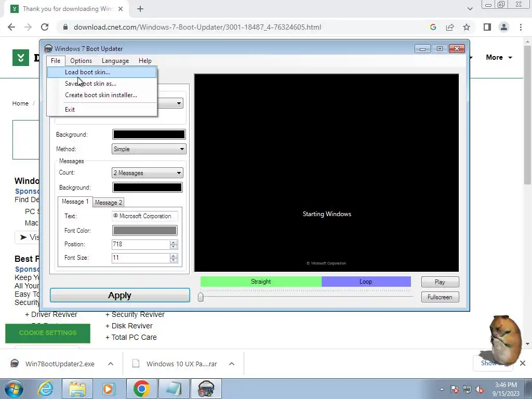Go back in Chrome browser
This screenshot has width=532, height=399.
click(x=11, y=27)
